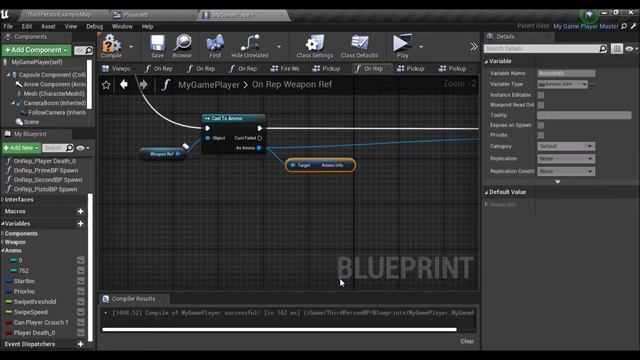Switch to the Fire We graph tab

pos(285,69)
